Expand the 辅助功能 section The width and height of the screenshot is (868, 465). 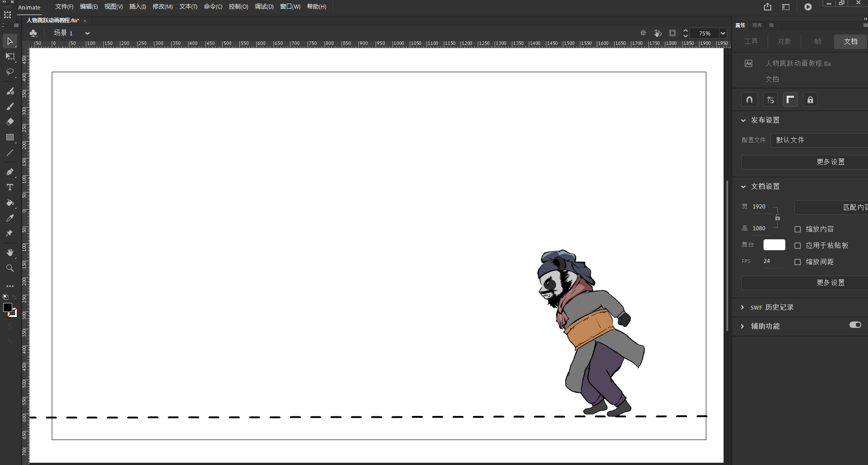pos(743,326)
